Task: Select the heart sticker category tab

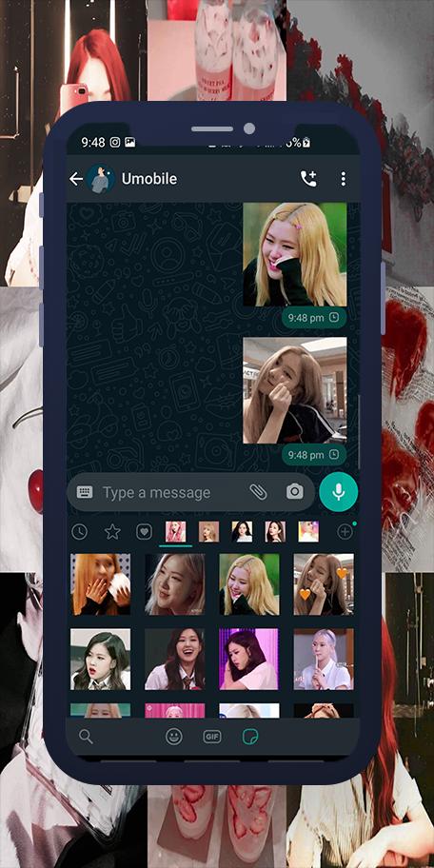Action: (144, 532)
